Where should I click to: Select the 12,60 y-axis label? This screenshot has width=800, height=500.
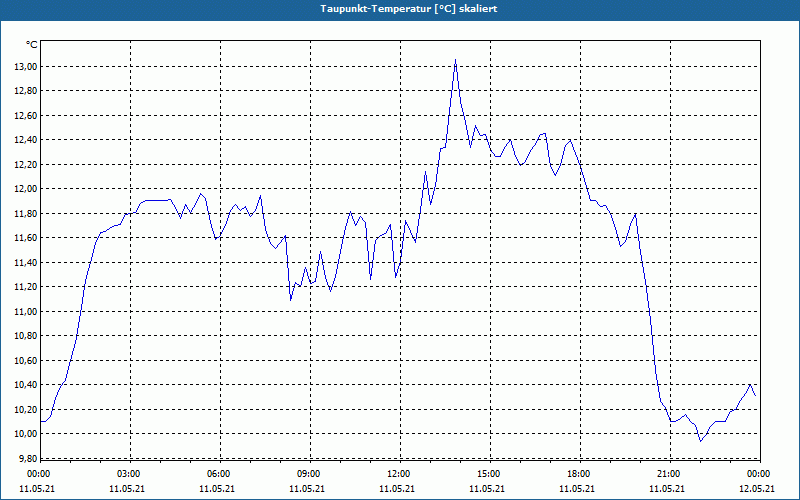24,115
